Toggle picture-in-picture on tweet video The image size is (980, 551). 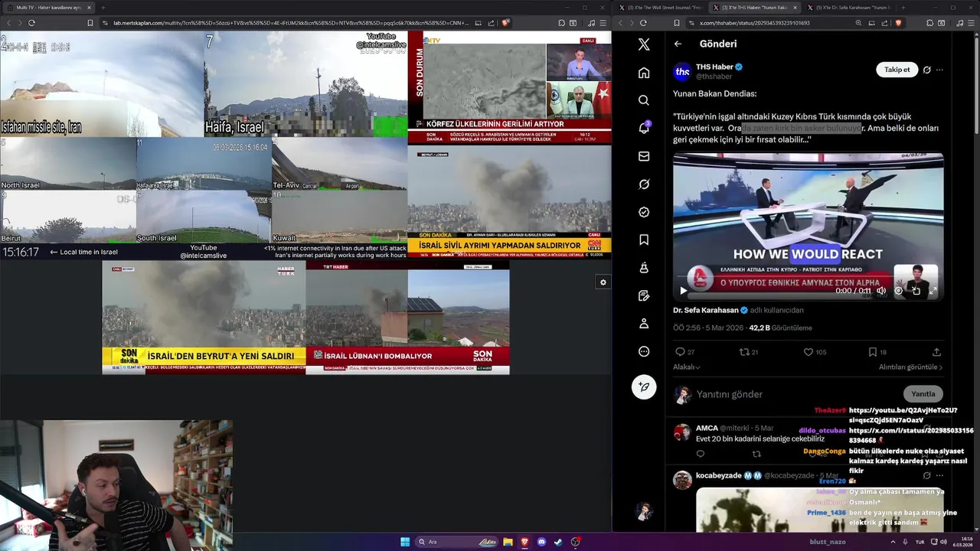pos(916,291)
